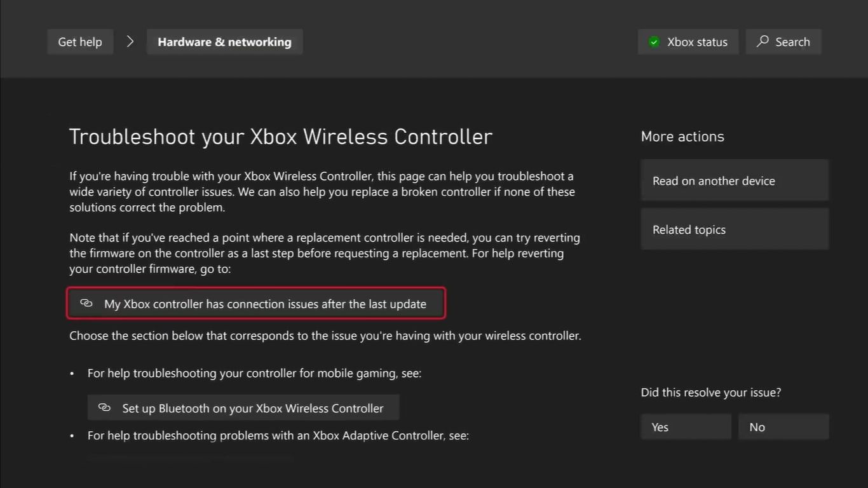Go back to Get help
The width and height of the screenshot is (868, 488).
click(x=80, y=42)
